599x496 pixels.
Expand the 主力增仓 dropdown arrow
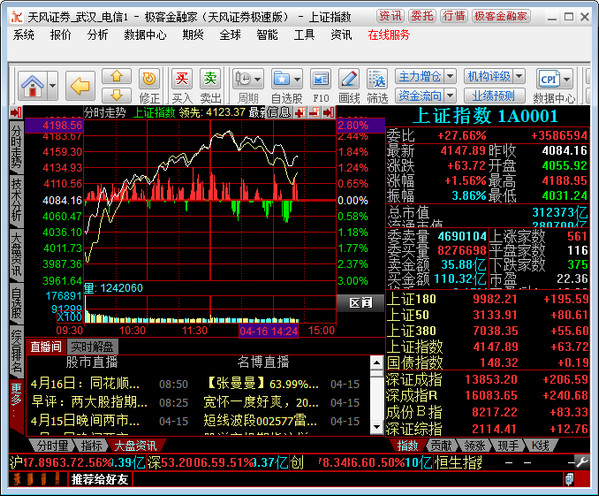tap(451, 76)
